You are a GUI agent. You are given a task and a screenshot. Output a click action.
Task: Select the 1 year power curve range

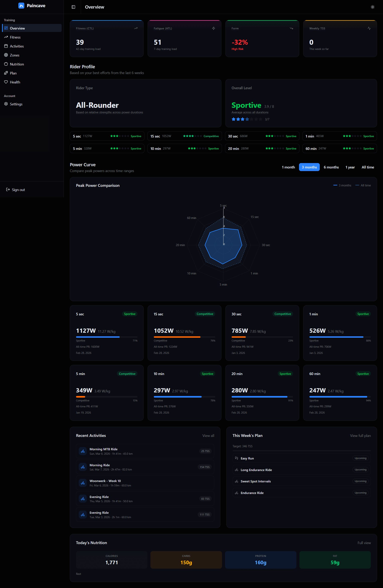click(x=350, y=167)
